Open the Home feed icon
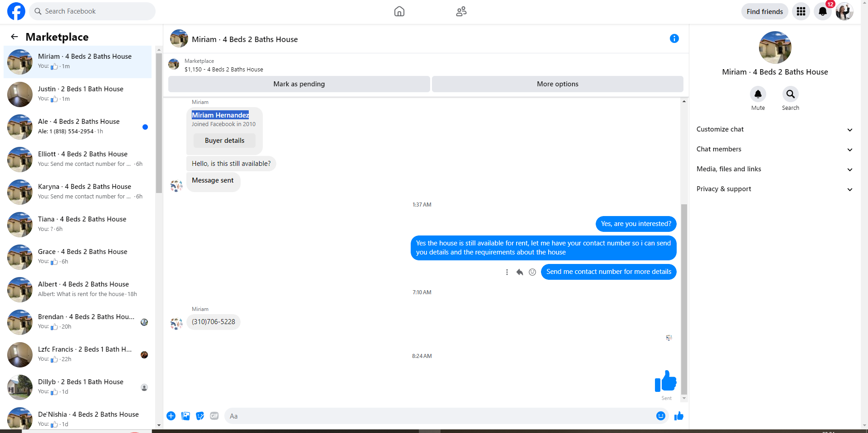The image size is (868, 433). 399,11
